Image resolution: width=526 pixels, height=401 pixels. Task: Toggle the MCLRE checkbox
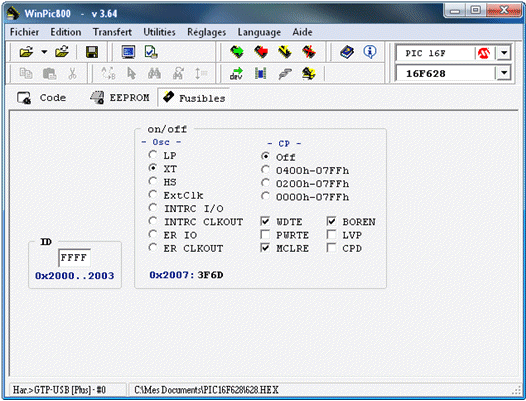click(265, 248)
